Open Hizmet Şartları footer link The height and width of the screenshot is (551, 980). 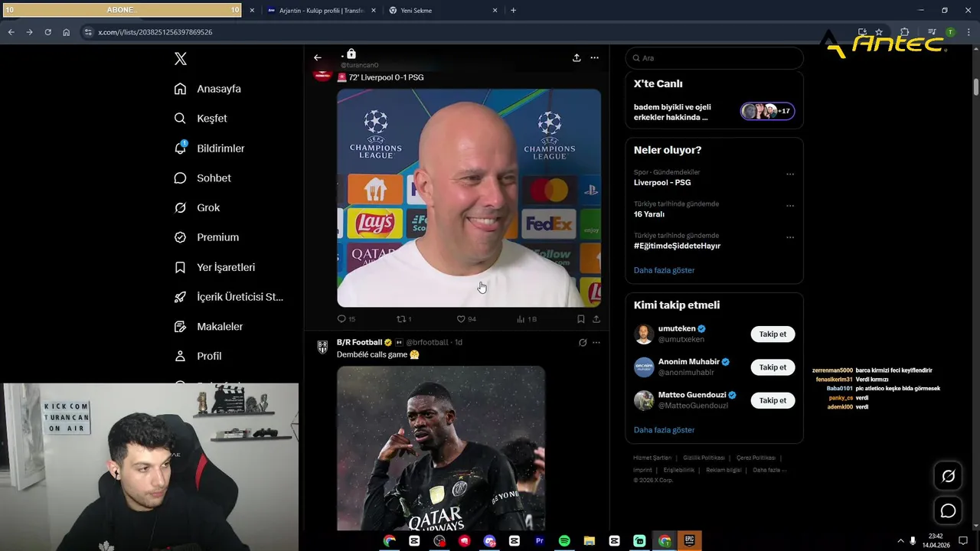(x=652, y=458)
